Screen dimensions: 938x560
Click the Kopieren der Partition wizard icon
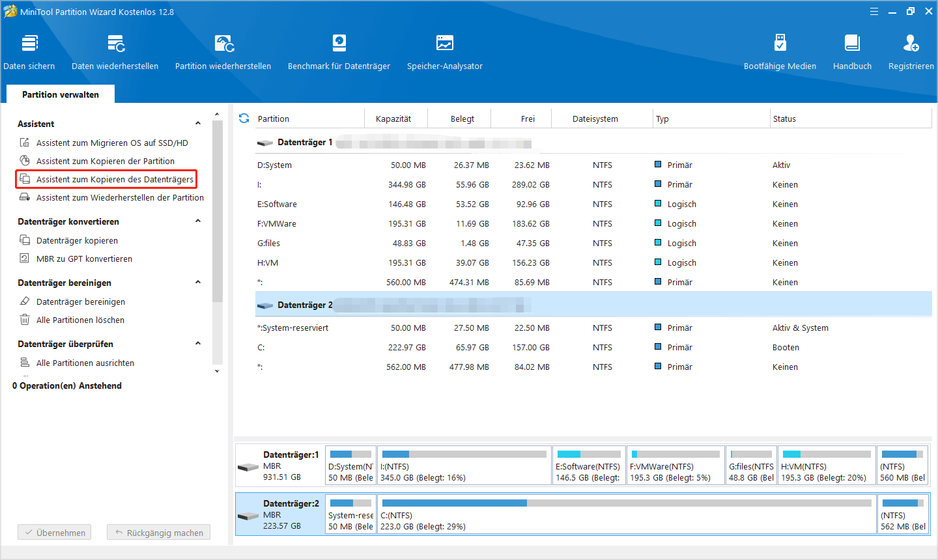coord(25,161)
